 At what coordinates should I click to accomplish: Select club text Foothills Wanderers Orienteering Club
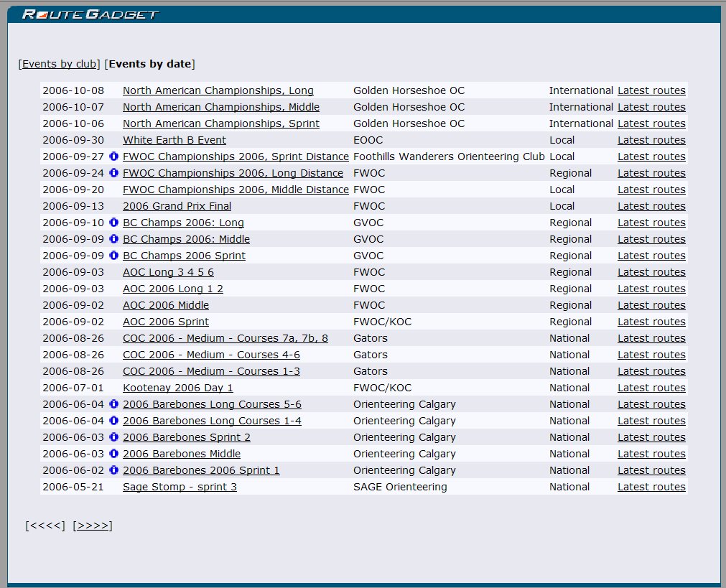[x=449, y=157]
